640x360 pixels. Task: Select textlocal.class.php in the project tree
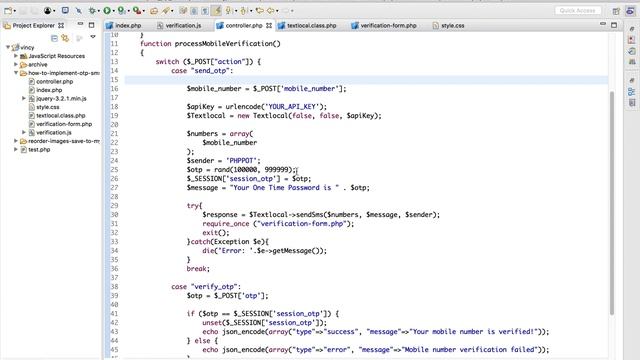coord(57,116)
